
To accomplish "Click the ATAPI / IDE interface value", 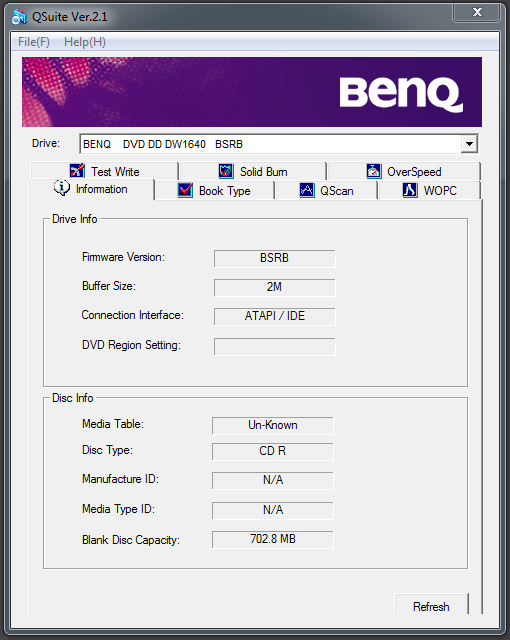I will click(275, 316).
